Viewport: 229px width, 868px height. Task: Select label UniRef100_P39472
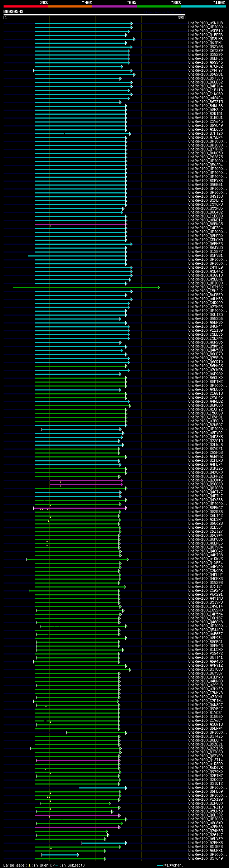[x=205, y=654]
